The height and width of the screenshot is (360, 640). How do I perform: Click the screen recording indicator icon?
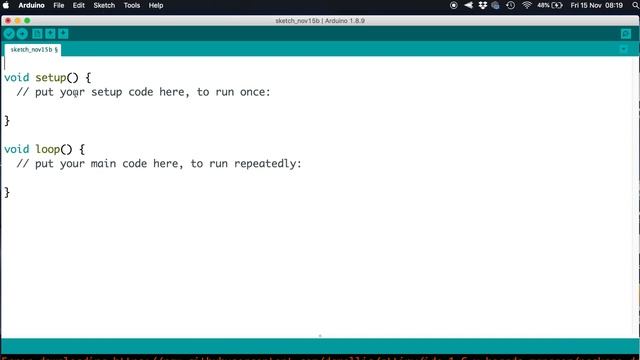tap(453, 5)
